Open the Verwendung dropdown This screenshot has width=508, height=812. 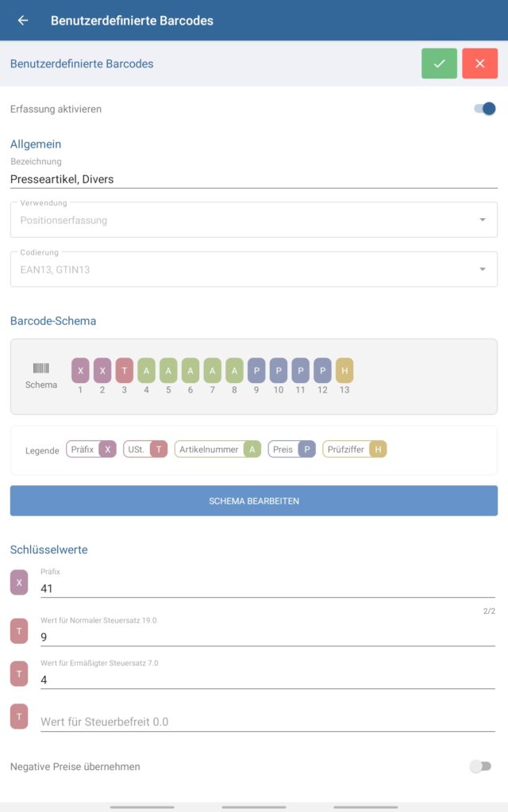point(254,220)
